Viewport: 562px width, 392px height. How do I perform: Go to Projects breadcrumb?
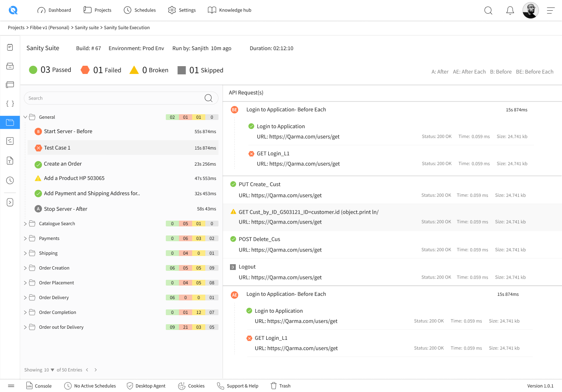pyautogui.click(x=16, y=28)
